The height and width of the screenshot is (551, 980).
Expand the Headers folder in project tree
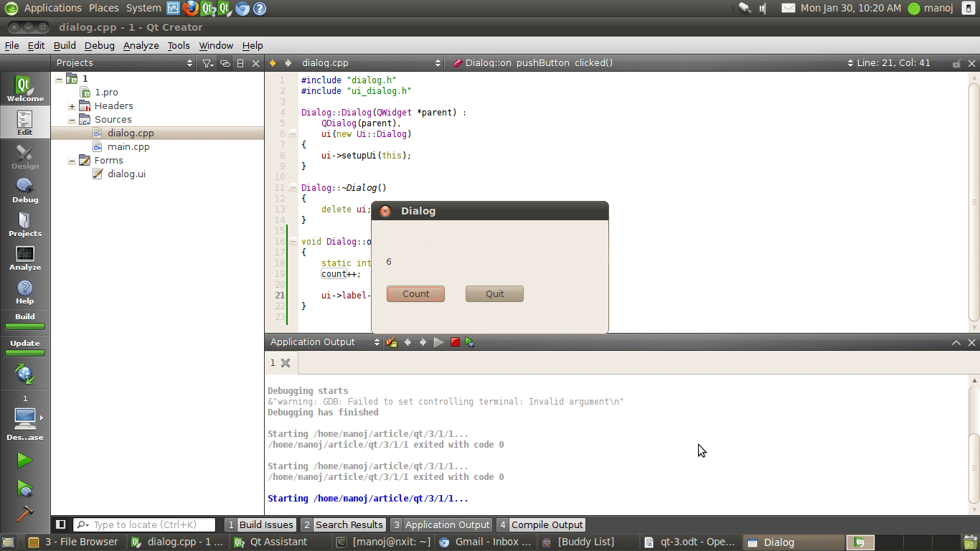pos(72,106)
